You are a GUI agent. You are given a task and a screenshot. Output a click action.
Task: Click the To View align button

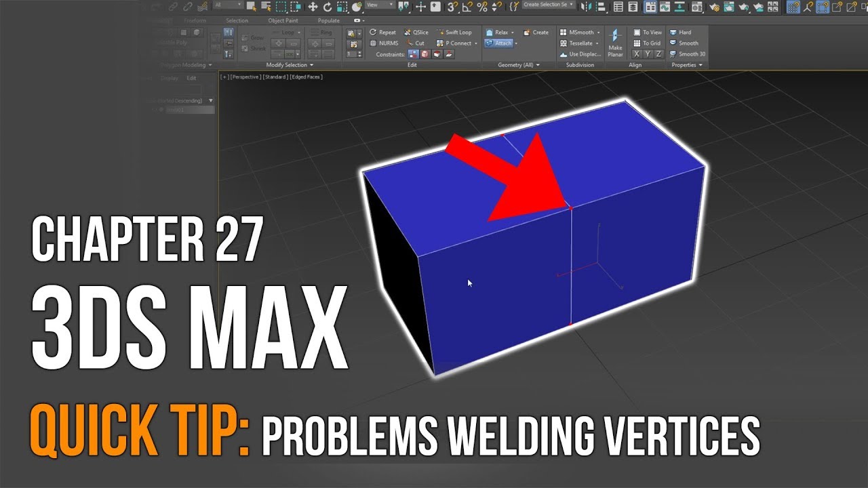coord(648,33)
